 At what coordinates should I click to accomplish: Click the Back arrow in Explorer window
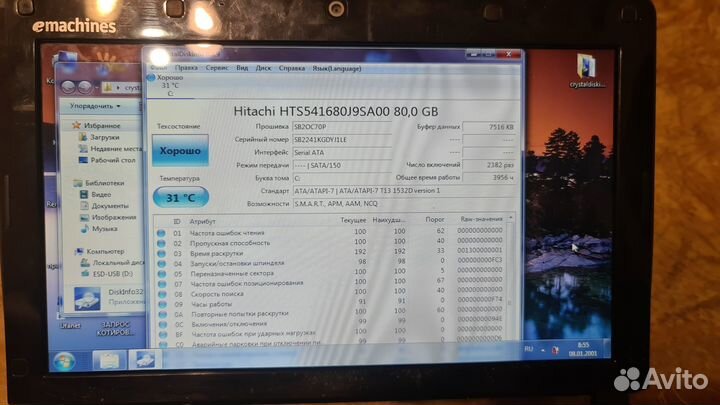click(x=68, y=87)
